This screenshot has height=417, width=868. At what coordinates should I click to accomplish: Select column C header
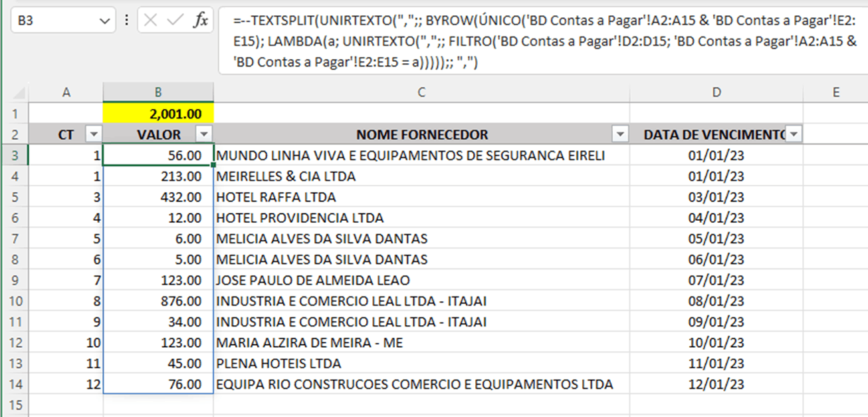click(x=421, y=92)
